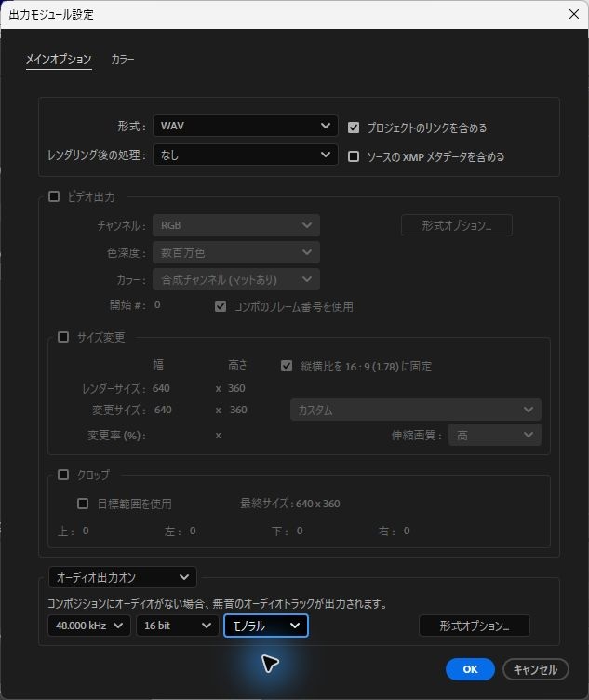The width and height of the screenshot is (589, 700).
Task: Click the crop 左 value 0
Action: [x=193, y=531]
